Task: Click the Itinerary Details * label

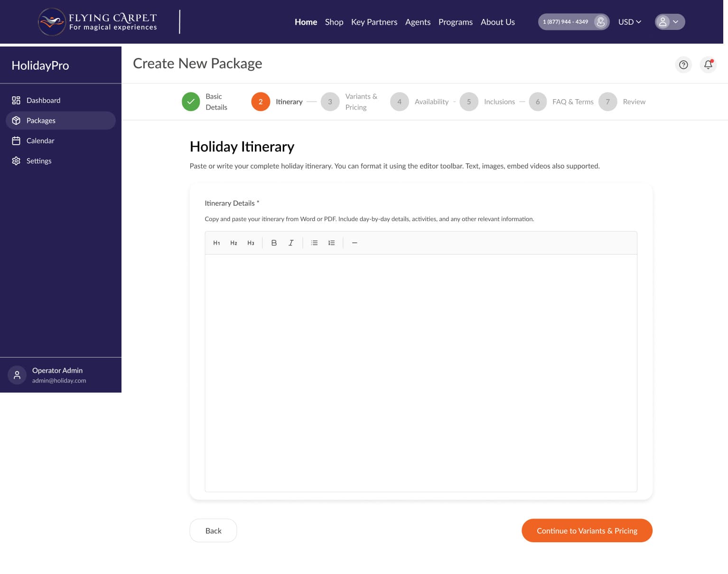Action: click(x=232, y=203)
